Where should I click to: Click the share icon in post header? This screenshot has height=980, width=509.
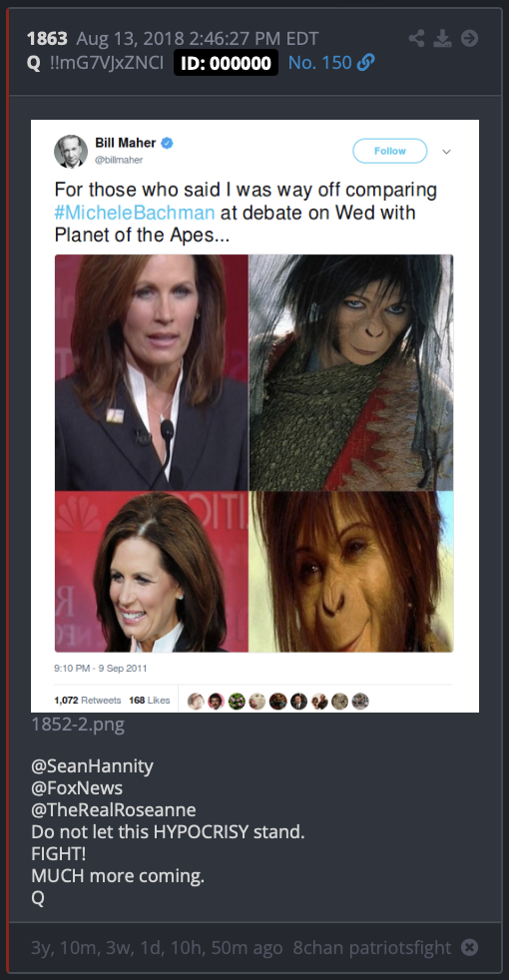click(416, 39)
